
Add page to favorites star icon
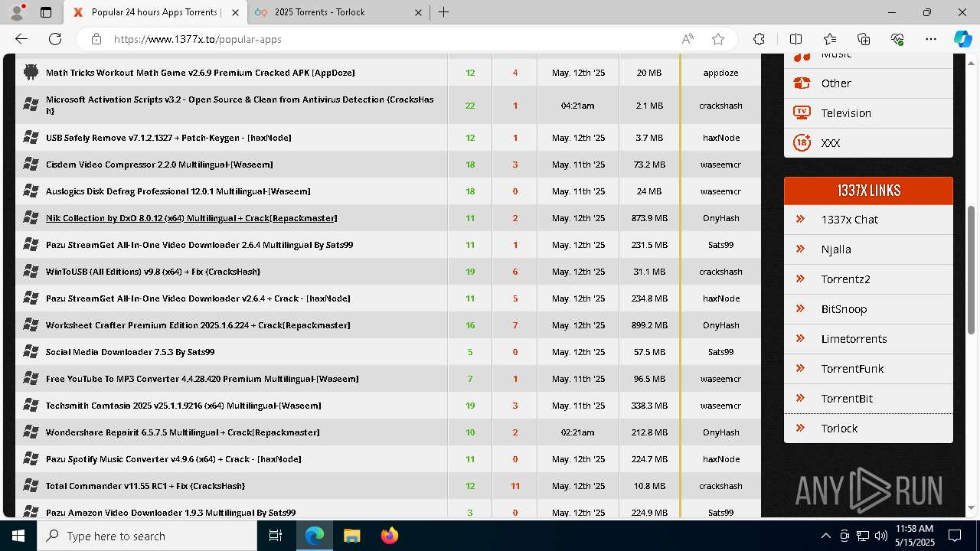point(718,39)
